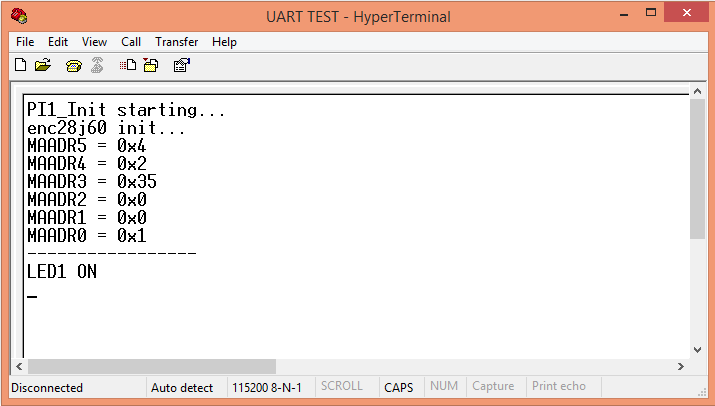Open the Properties toolbar icon

pos(182,65)
